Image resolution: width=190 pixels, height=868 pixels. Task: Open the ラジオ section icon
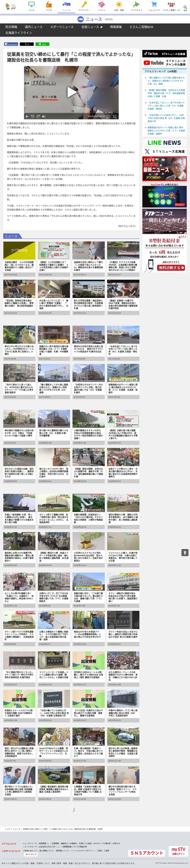pyautogui.click(x=49, y=6)
